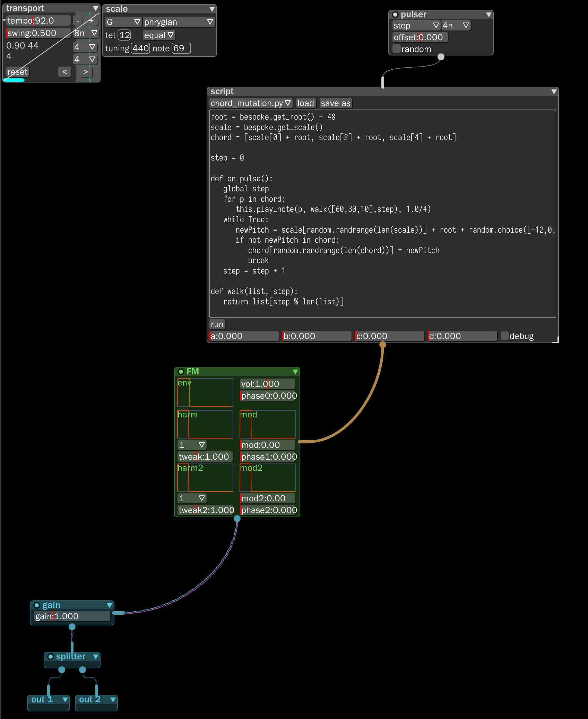Click the save as button in the script module

coord(335,103)
